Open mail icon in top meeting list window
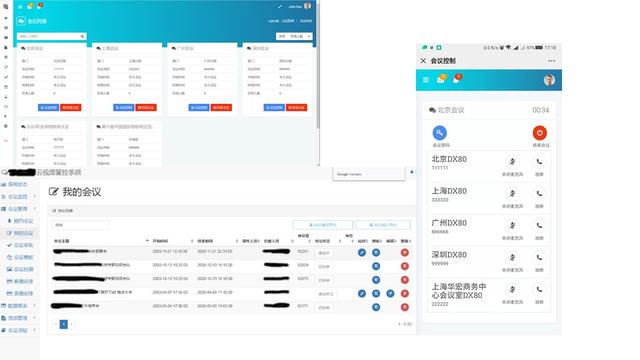 tap(30, 6)
